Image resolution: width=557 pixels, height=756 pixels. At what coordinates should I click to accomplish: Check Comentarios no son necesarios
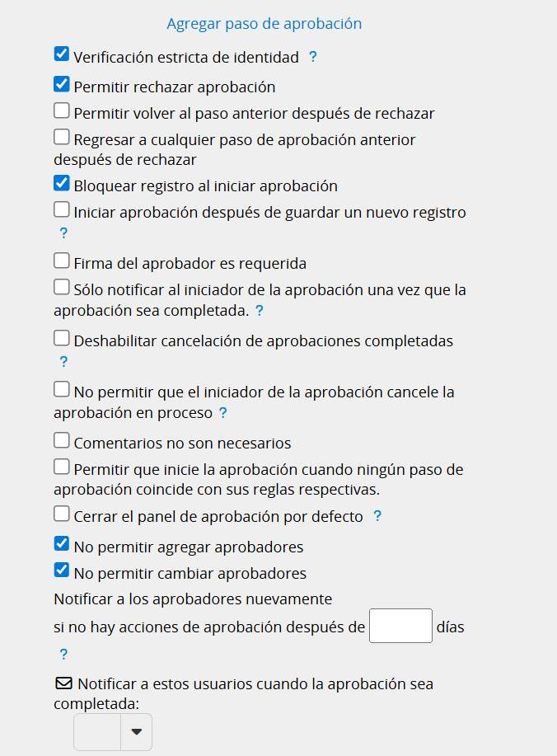click(x=62, y=441)
